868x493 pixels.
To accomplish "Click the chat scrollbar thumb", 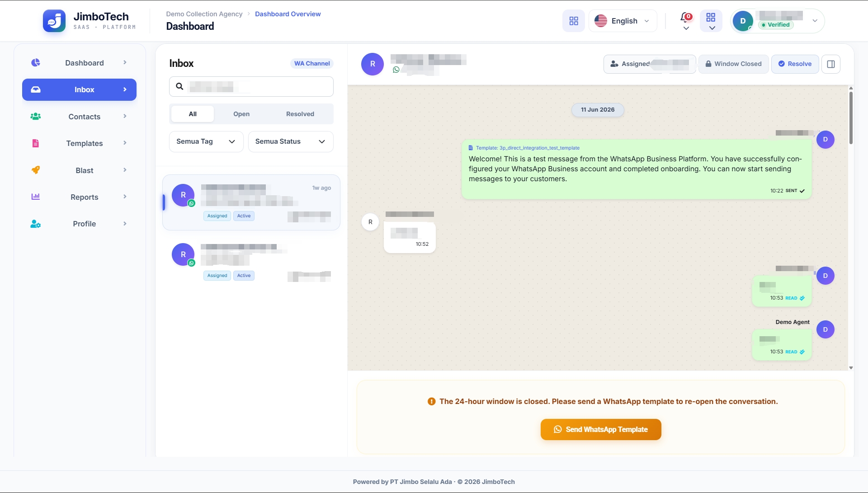I will click(851, 117).
